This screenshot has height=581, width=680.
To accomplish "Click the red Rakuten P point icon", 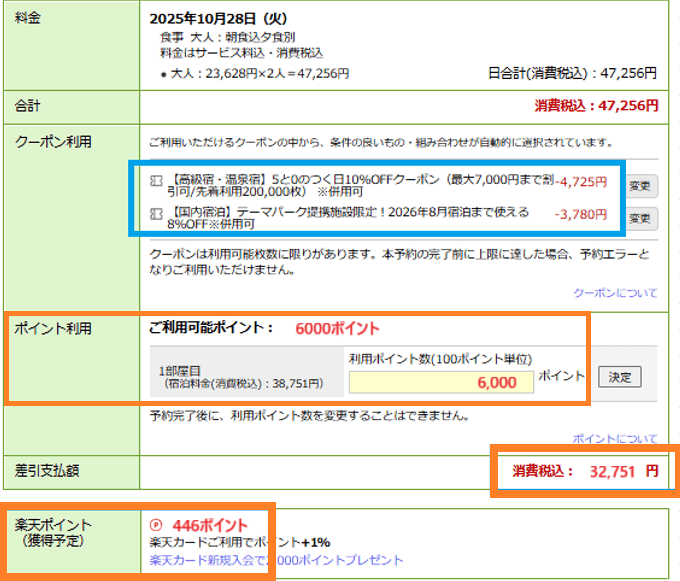I will point(155,525).
